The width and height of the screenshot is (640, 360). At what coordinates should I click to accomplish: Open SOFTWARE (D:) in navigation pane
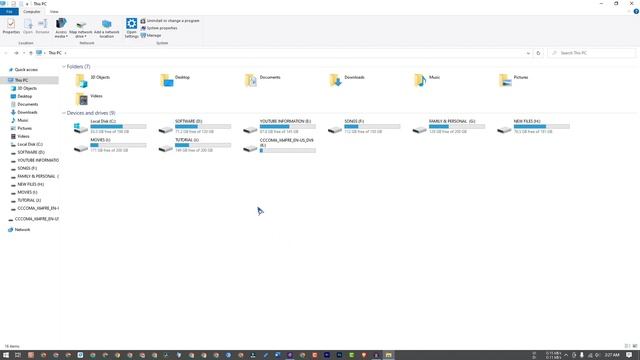tap(31, 152)
